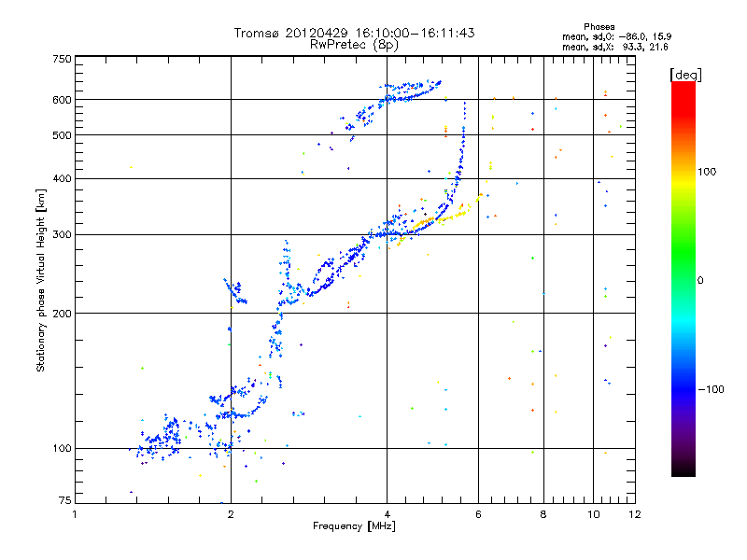Click the "RwPretec (8p)" subtitle
The height and width of the screenshot is (560, 747).
point(354,45)
